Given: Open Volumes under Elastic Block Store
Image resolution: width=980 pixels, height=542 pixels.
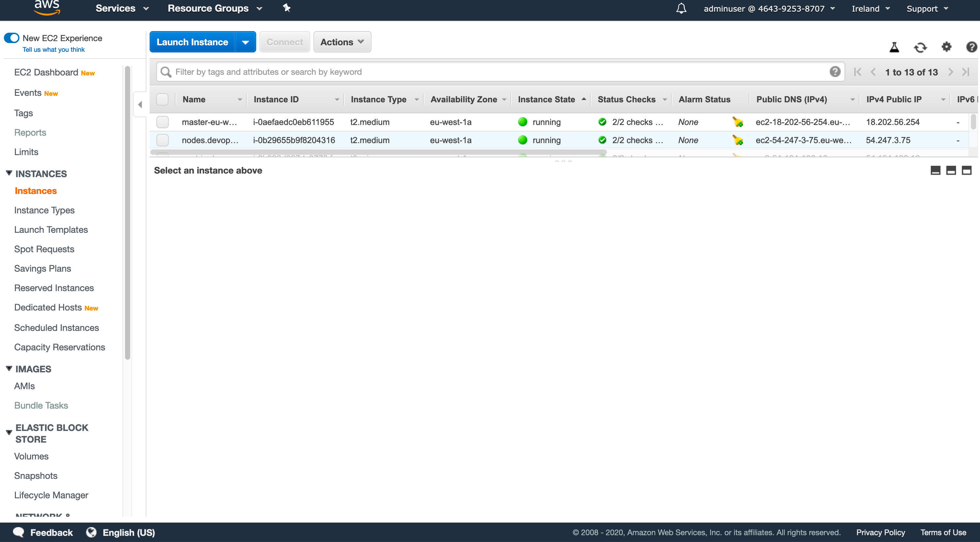Looking at the screenshot, I should [x=31, y=456].
